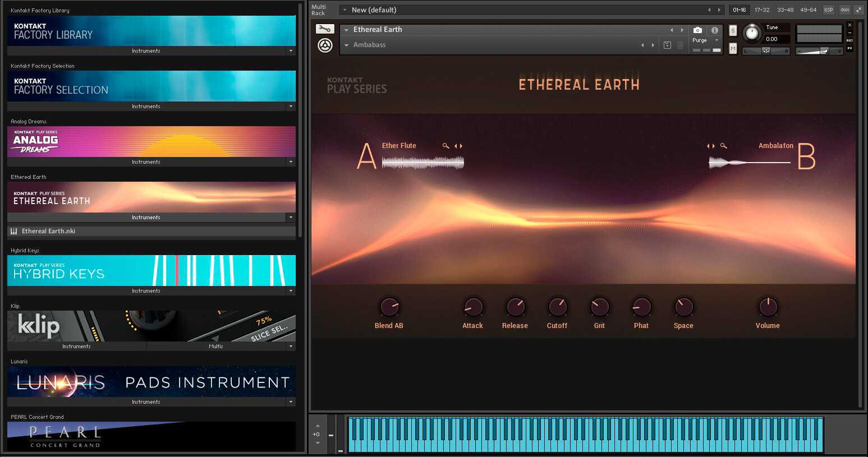Click the save snapshot disk icon
This screenshot has height=457, width=868.
tap(667, 45)
